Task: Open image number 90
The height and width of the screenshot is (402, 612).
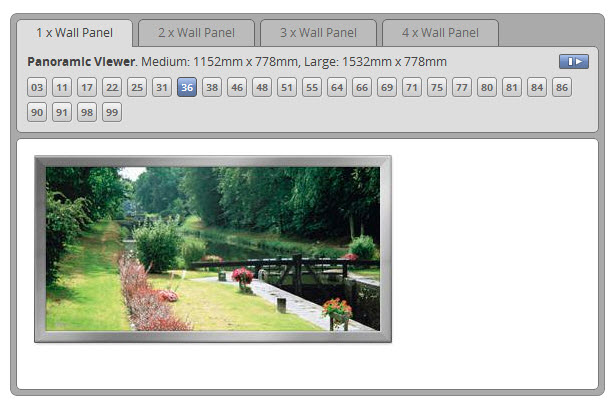Action: pos(37,112)
